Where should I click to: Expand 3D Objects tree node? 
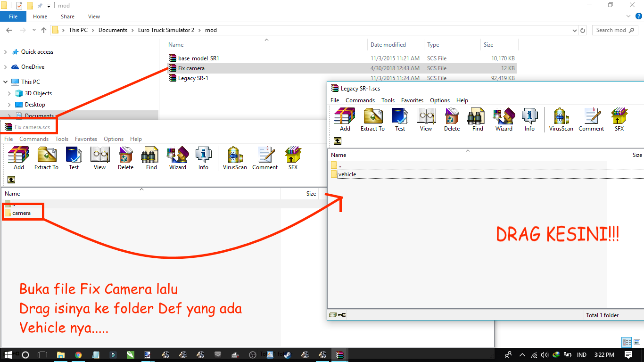[x=9, y=93]
